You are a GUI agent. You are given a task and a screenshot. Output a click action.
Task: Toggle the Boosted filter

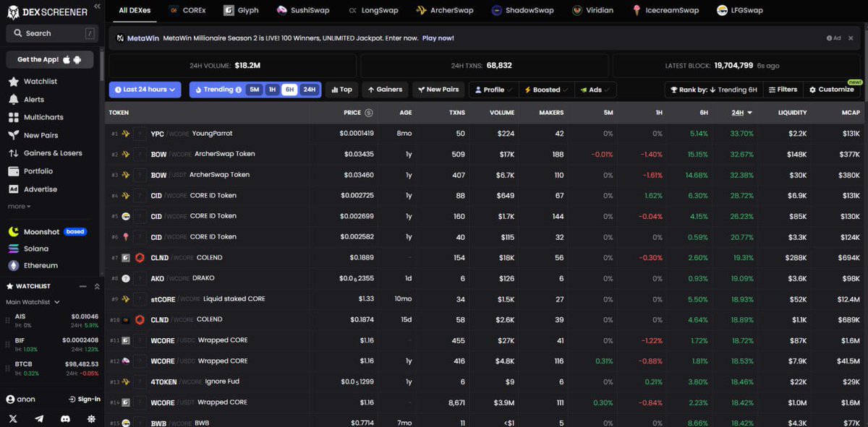click(546, 90)
